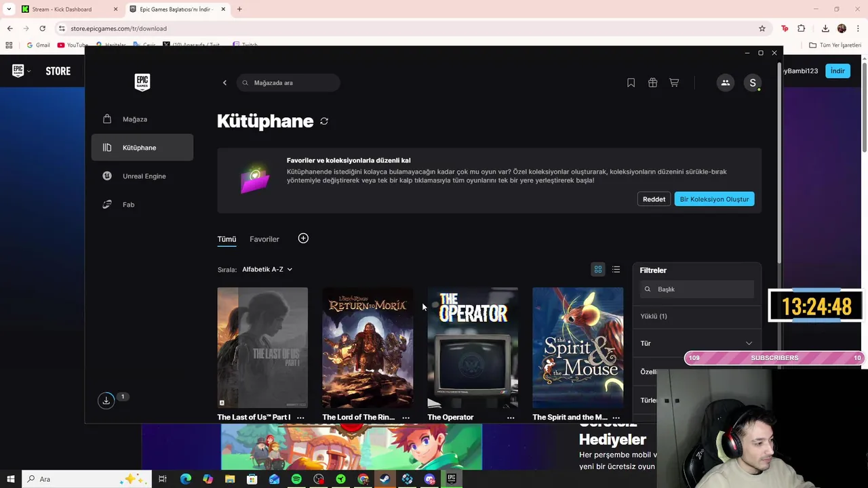
Task: Click the Windows Start button
Action: (10, 479)
